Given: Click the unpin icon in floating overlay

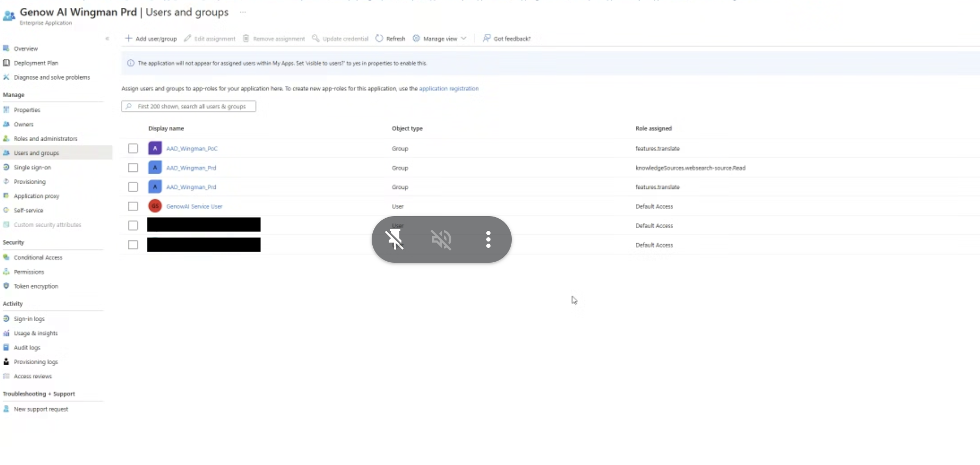Looking at the screenshot, I should tap(395, 239).
